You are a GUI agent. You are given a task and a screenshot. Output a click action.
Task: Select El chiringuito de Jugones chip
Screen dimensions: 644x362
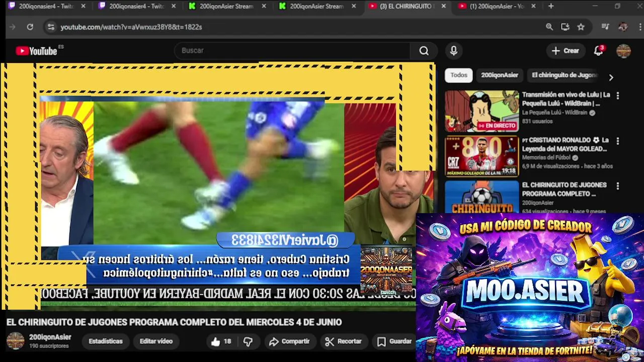coord(564,75)
